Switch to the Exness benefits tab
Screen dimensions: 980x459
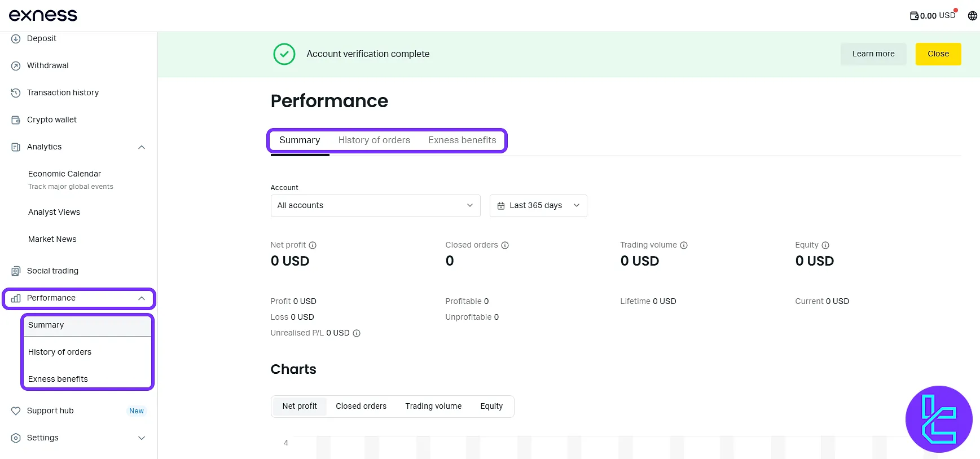(462, 140)
